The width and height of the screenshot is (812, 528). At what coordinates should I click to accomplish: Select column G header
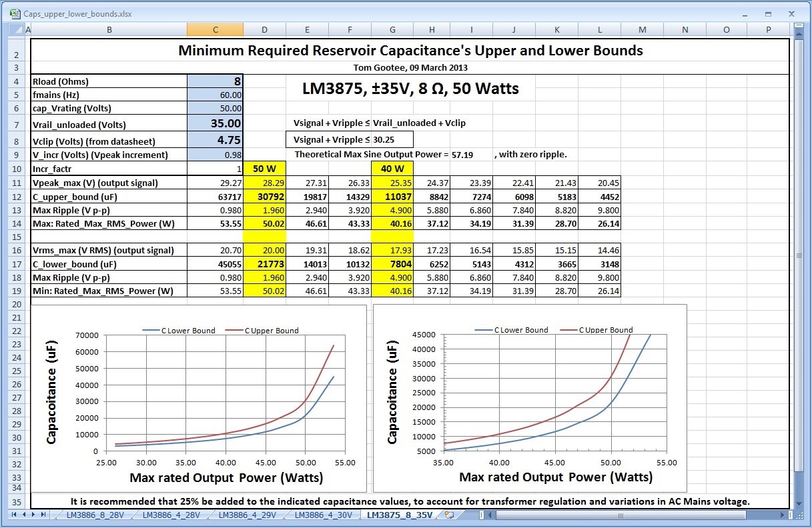click(392, 29)
